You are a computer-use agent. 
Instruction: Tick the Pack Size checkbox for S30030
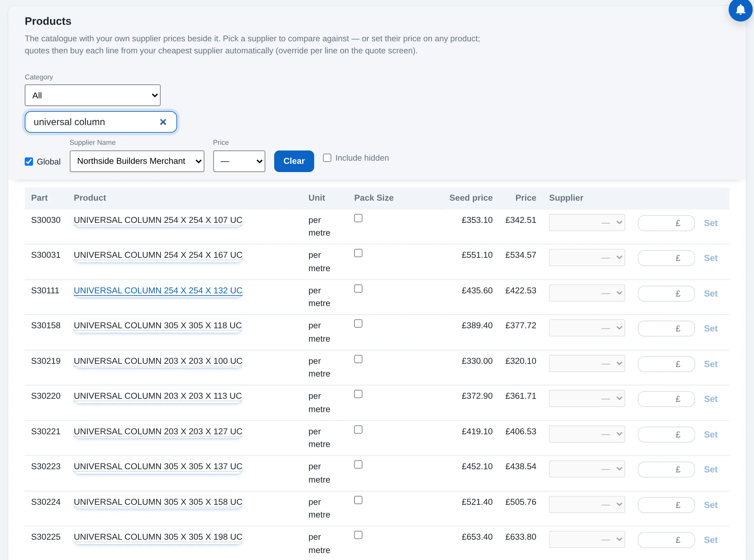pos(358,218)
